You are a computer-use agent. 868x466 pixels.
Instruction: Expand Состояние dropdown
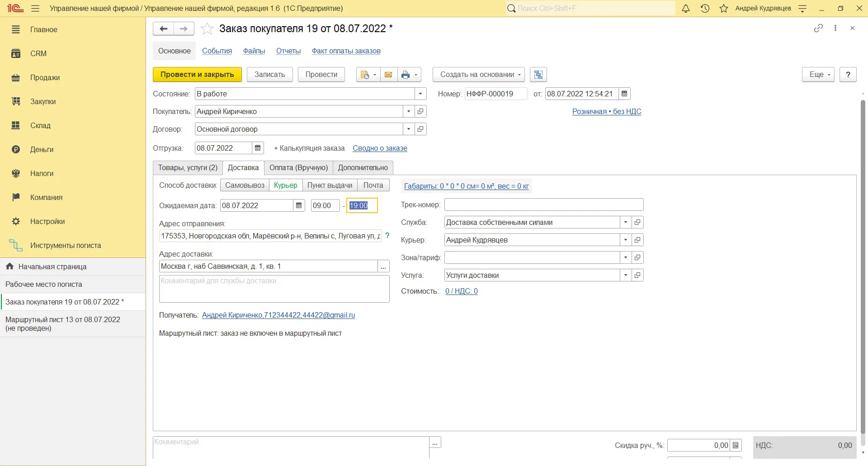coord(420,94)
